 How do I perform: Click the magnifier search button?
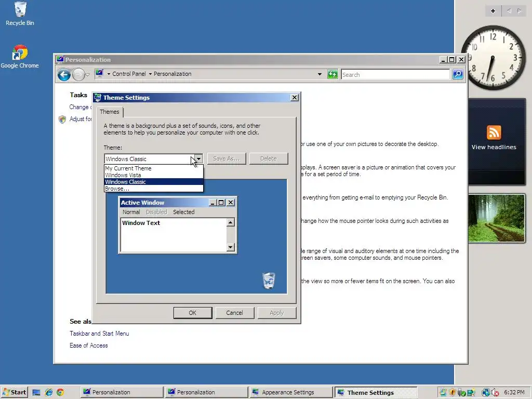(x=458, y=74)
